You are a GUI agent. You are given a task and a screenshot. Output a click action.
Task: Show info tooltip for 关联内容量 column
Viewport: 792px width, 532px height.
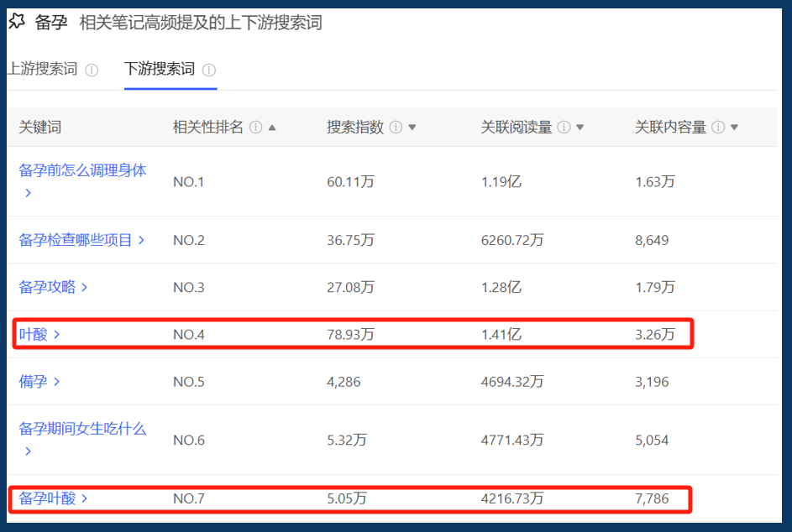[x=718, y=128]
